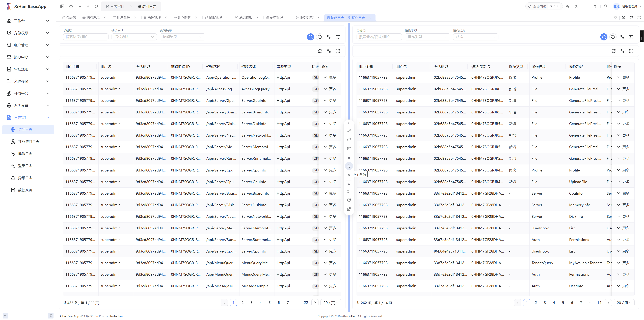The width and height of the screenshot is (644, 320).
Task: Refresh the access log table
Action: click(320, 51)
